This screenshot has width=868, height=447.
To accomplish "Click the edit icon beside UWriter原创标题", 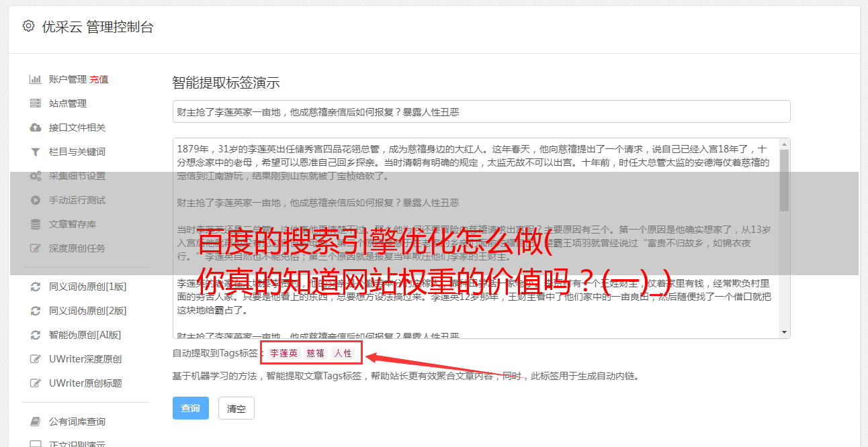I will pyautogui.click(x=36, y=383).
